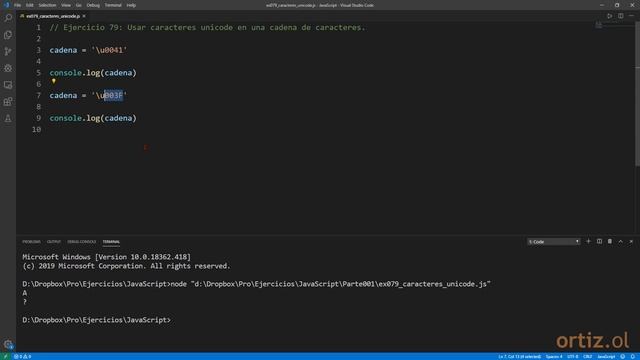Image resolution: width=640 pixels, height=360 pixels.
Task: Select the Terminal panel tab
Action: [x=111, y=242]
